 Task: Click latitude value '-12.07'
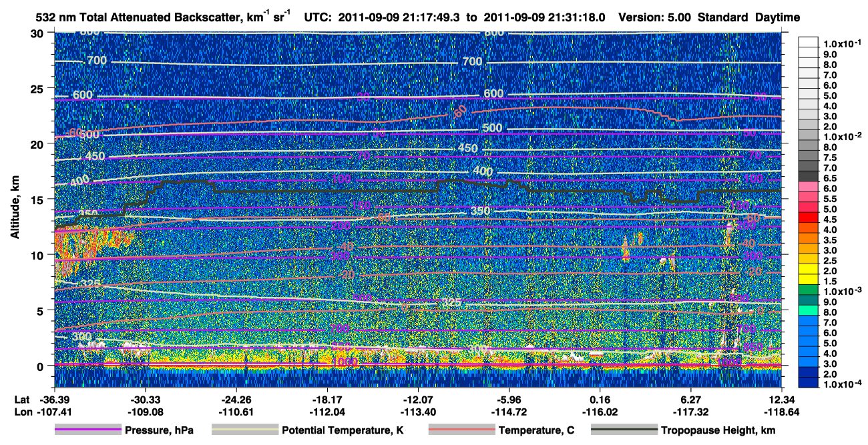point(418,399)
